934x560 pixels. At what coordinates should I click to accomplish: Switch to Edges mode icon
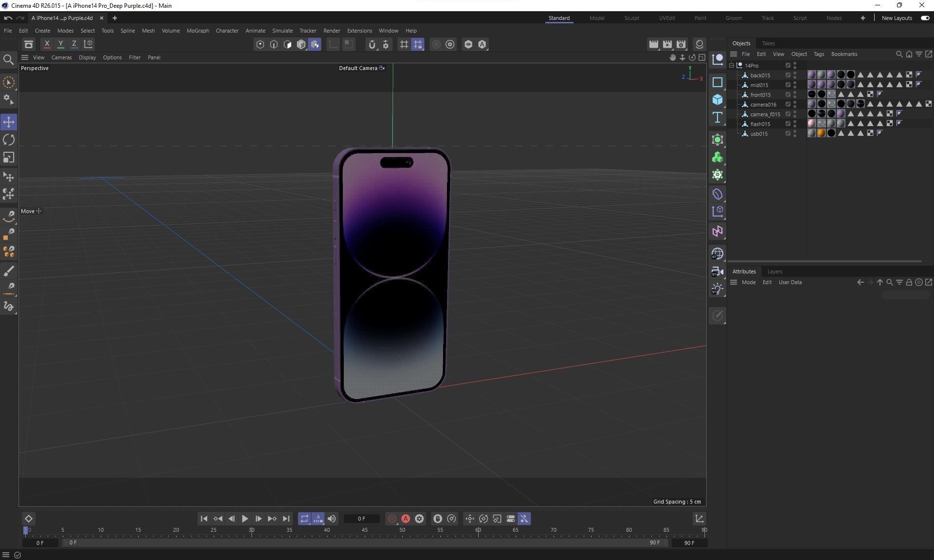pyautogui.click(x=274, y=45)
